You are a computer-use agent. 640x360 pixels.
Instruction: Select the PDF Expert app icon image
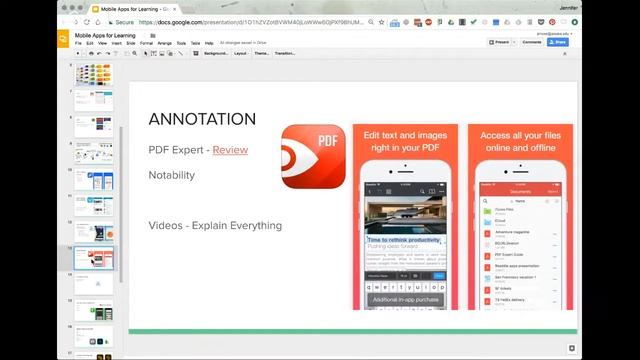(313, 157)
